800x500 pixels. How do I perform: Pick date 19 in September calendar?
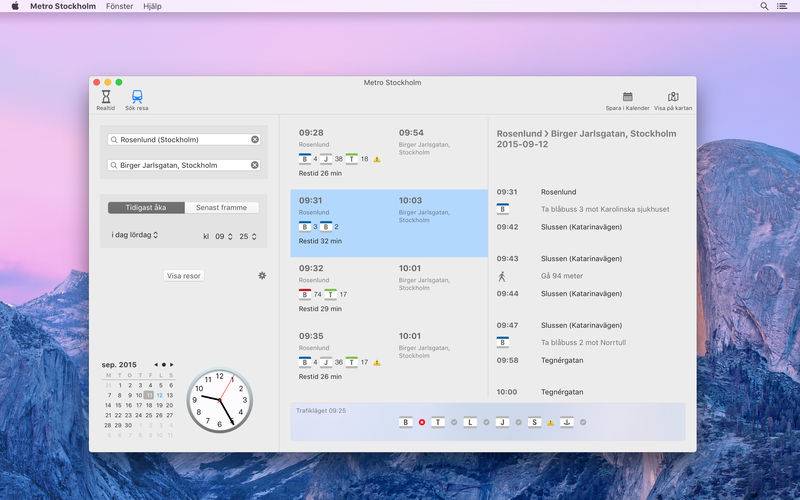160,405
